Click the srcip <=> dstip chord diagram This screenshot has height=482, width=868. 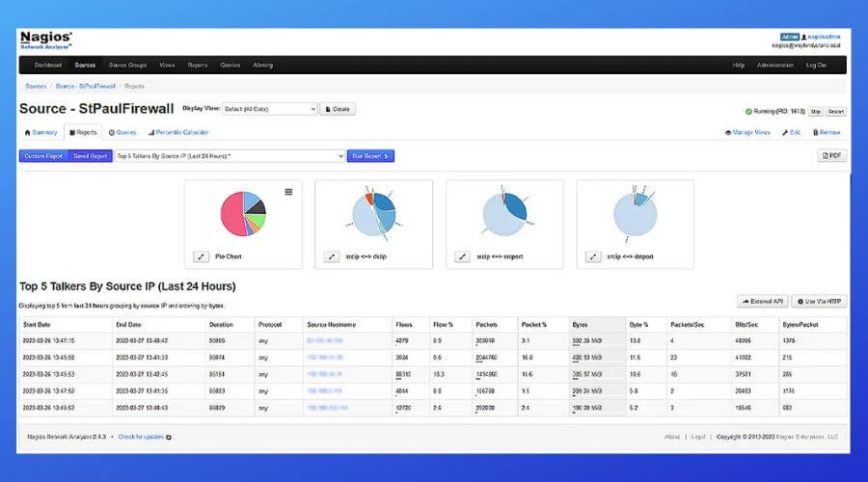374,215
